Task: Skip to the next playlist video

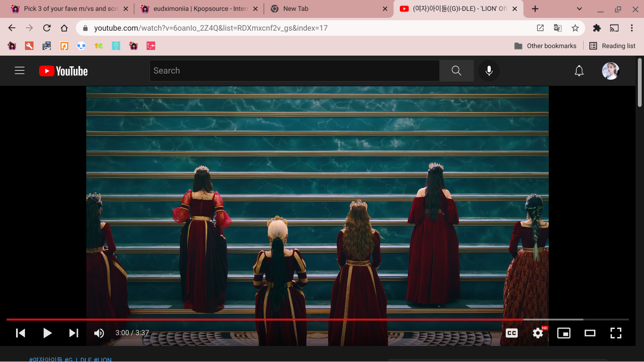Action: [74, 333]
